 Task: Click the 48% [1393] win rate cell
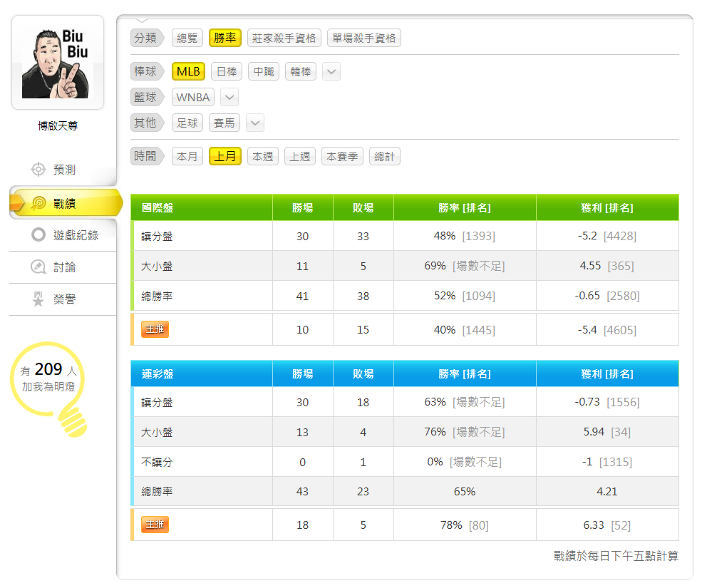pyautogui.click(x=465, y=236)
